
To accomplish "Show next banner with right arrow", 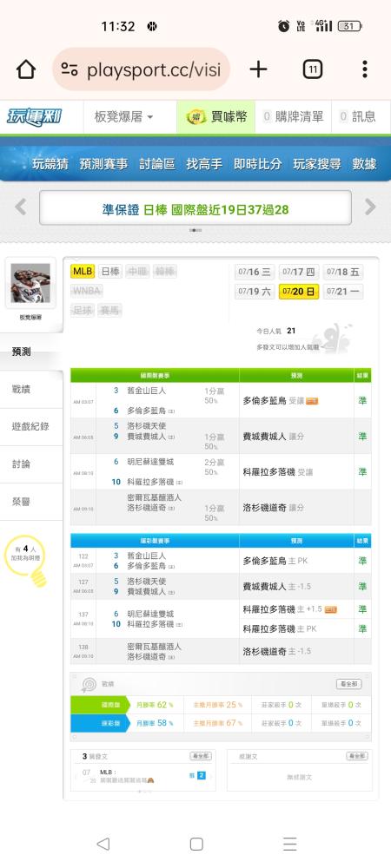I will (370, 207).
